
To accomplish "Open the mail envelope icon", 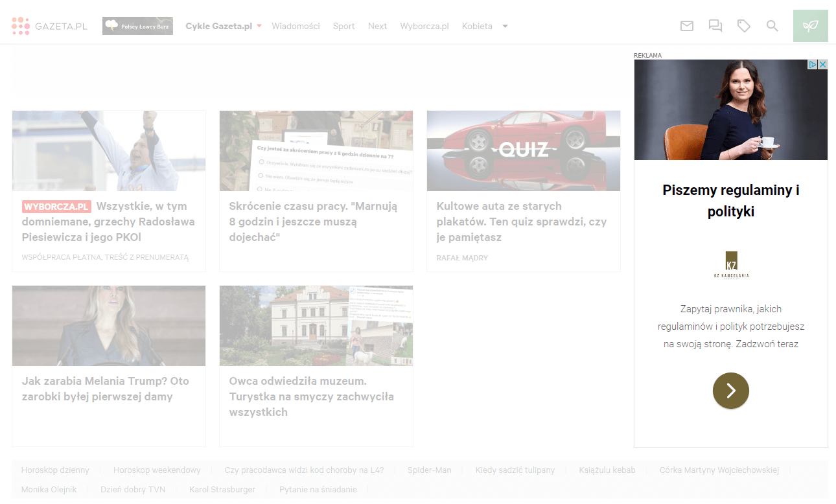I will pos(686,26).
